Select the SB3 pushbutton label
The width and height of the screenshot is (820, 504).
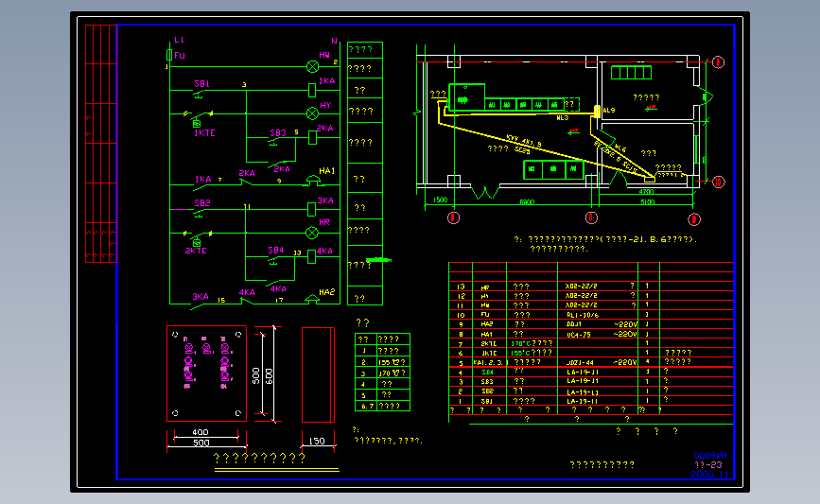(278, 132)
